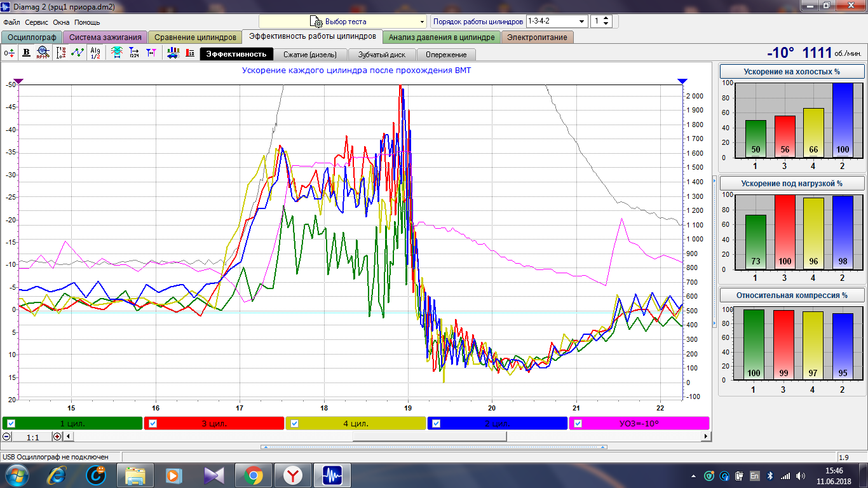Open Google Chrome from the taskbar

click(252, 475)
